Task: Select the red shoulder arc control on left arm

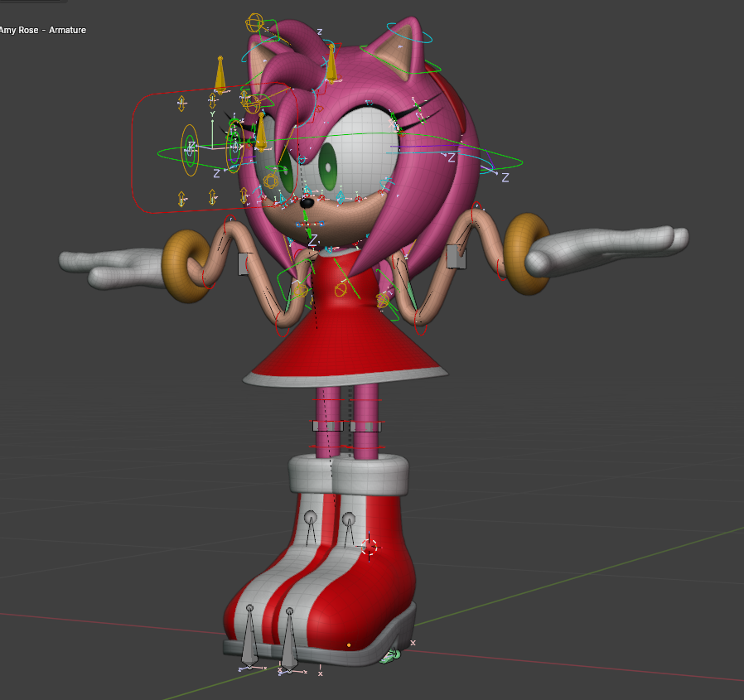Action: [231, 220]
